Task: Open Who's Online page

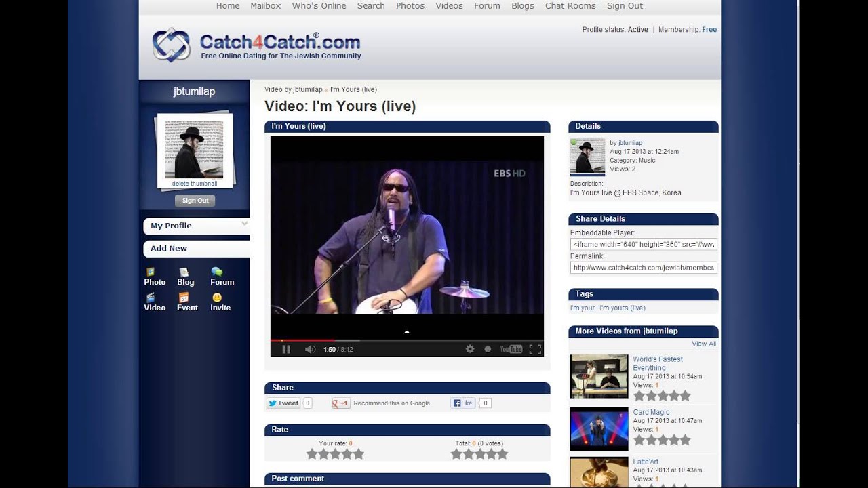Action: (x=319, y=6)
